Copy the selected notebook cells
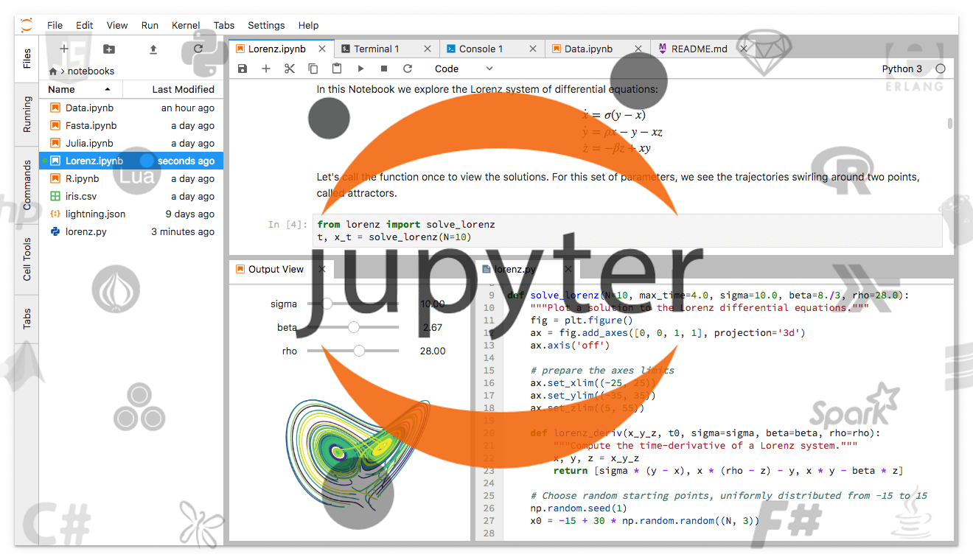 (x=313, y=68)
